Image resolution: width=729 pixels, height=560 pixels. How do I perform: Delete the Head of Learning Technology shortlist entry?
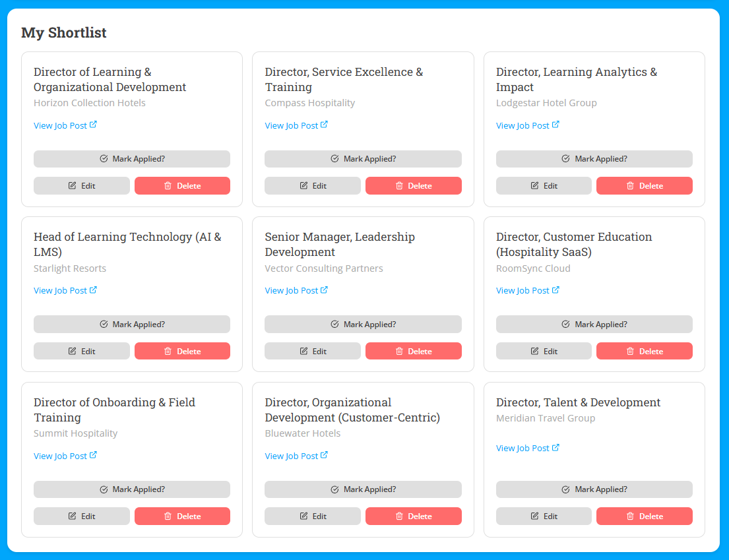pyautogui.click(x=182, y=351)
